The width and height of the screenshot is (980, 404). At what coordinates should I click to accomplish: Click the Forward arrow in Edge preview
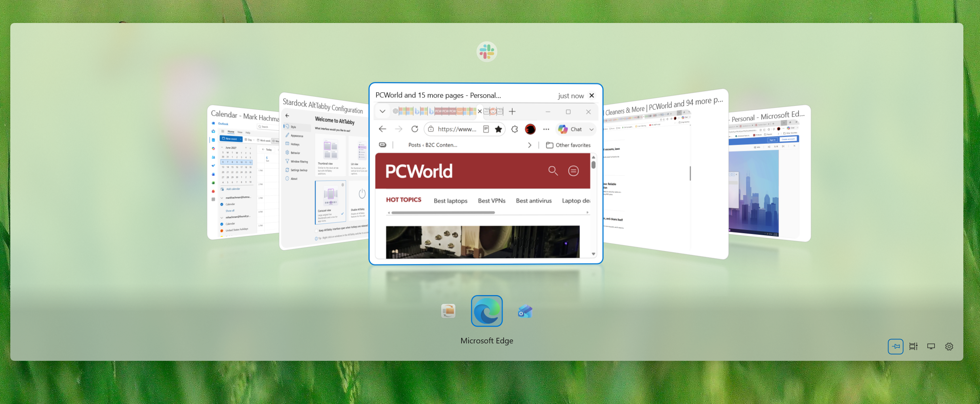pos(398,129)
